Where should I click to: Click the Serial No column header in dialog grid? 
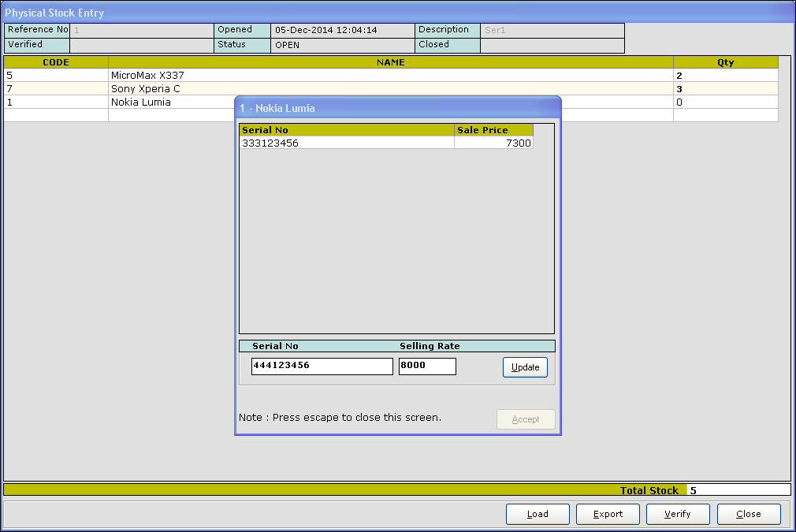point(346,130)
